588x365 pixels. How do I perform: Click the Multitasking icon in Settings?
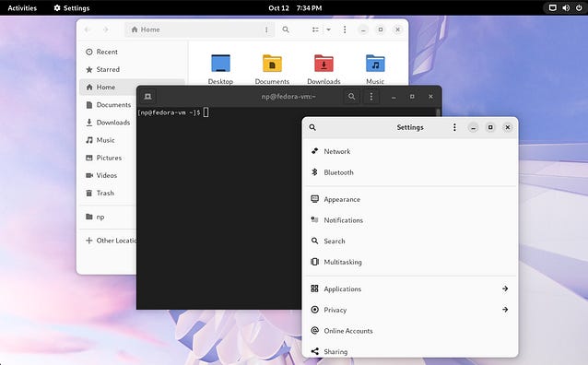[x=314, y=262]
